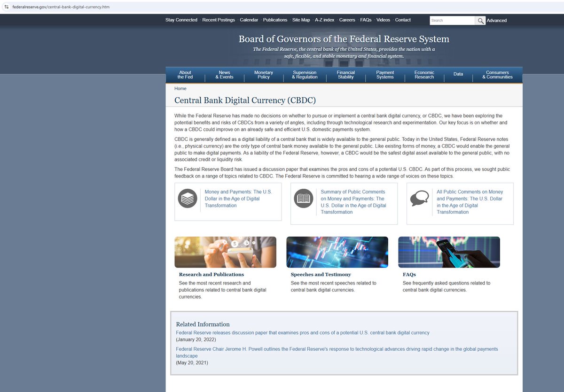Open Stay Connected in top bar
Screen dimensions: 564x392
[x=181, y=20]
